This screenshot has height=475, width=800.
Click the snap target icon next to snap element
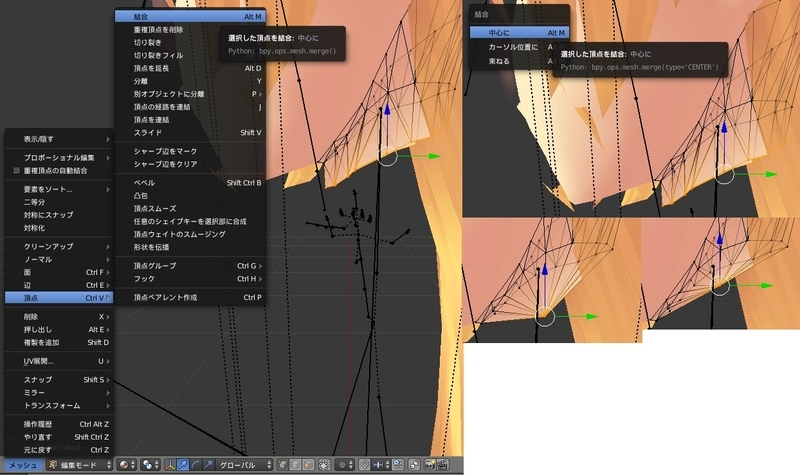(x=398, y=465)
